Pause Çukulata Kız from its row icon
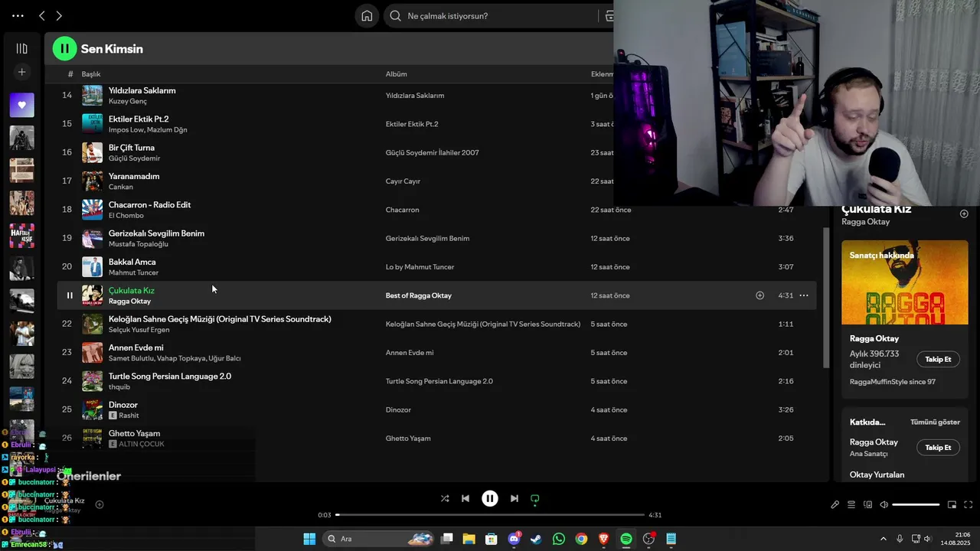 [69, 295]
